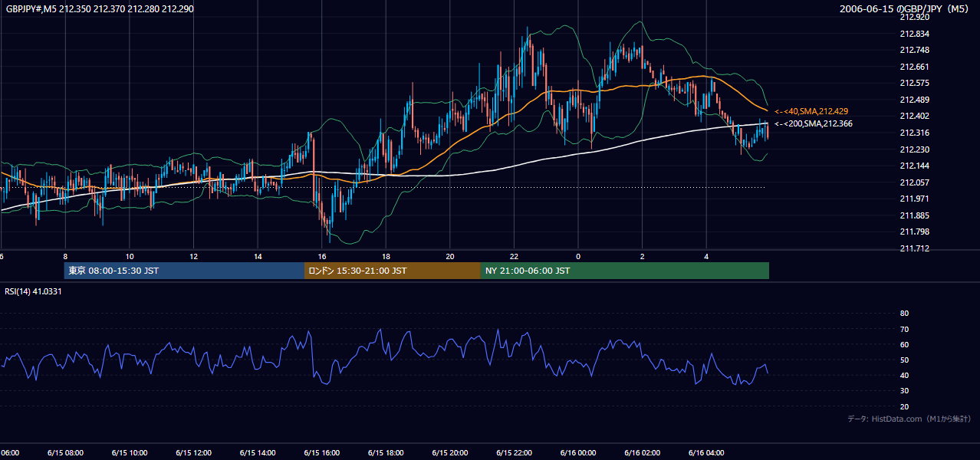Click the bottom time label 6/15 12:00
Image resolution: width=980 pixels, height=460 pixels.
(194, 452)
